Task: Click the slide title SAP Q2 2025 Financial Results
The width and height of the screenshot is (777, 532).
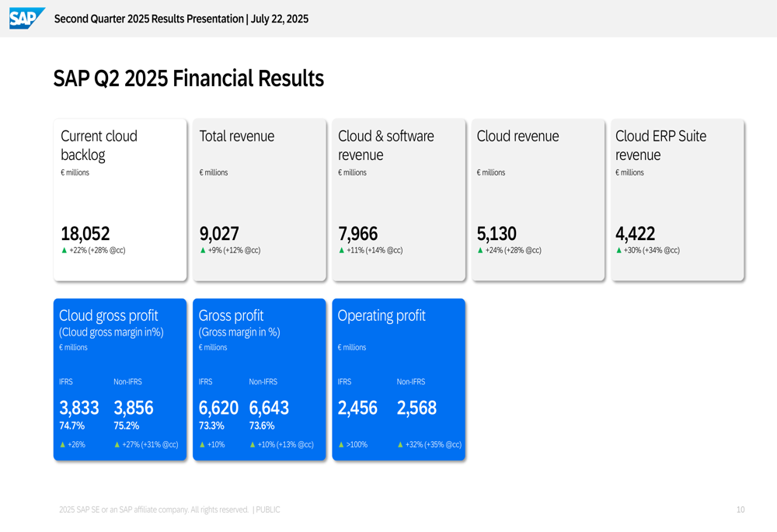Action: pos(188,78)
